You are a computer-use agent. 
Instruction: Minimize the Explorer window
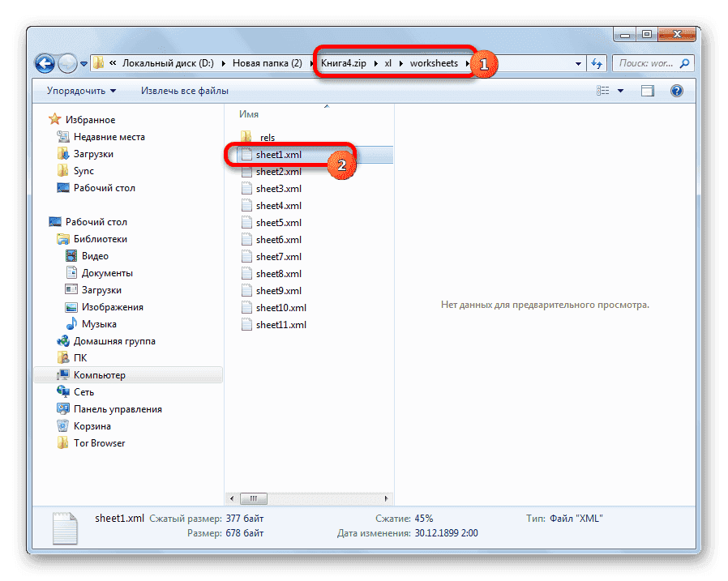pyautogui.click(x=624, y=35)
